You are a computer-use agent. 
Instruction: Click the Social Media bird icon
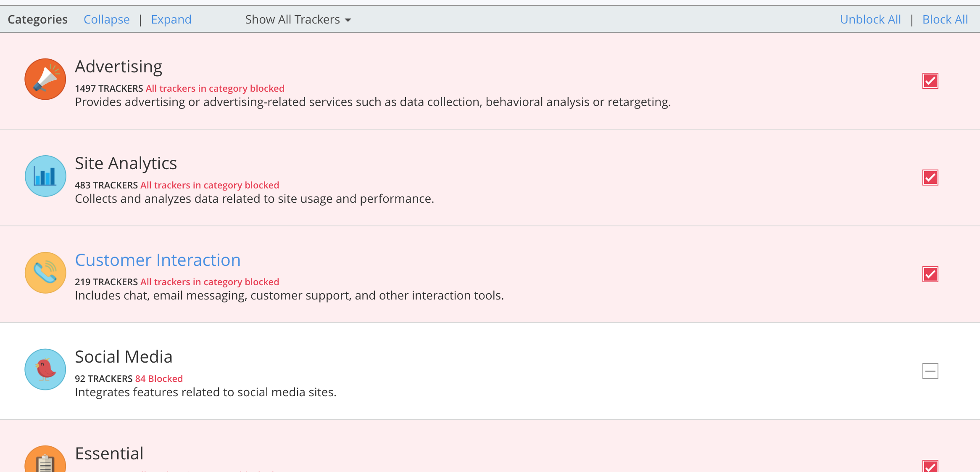[45, 369]
